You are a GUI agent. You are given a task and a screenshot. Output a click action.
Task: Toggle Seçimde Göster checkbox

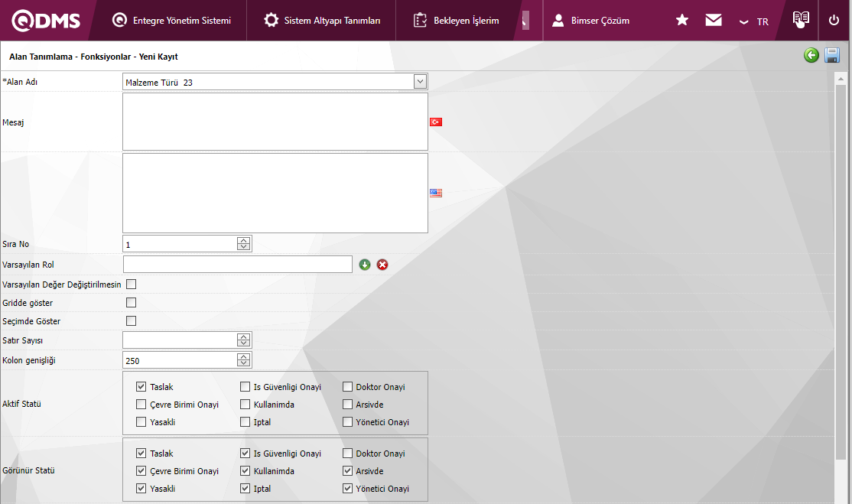131,321
